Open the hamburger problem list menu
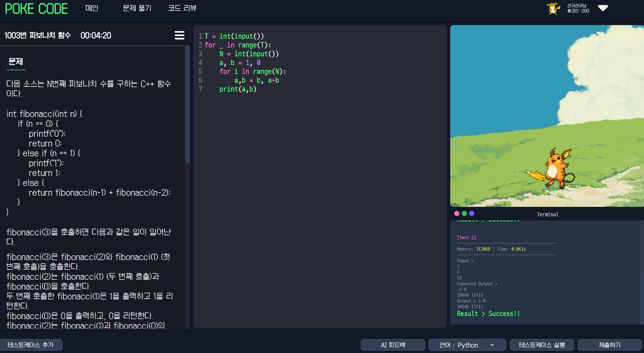Image resolution: width=644 pixels, height=353 pixels. 180,35
